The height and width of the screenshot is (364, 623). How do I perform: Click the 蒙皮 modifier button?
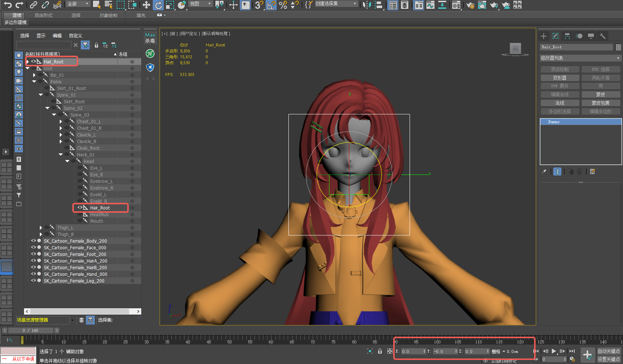pyautogui.click(x=600, y=94)
